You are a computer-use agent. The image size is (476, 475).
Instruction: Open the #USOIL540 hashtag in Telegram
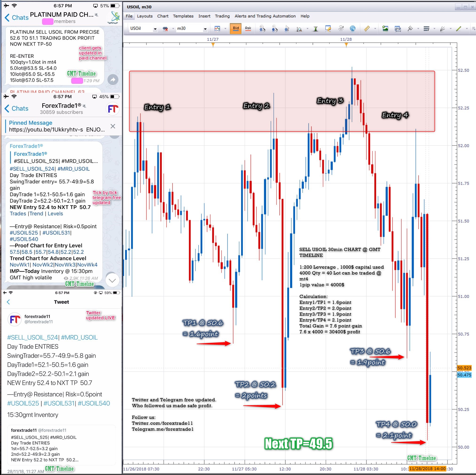pos(24,239)
